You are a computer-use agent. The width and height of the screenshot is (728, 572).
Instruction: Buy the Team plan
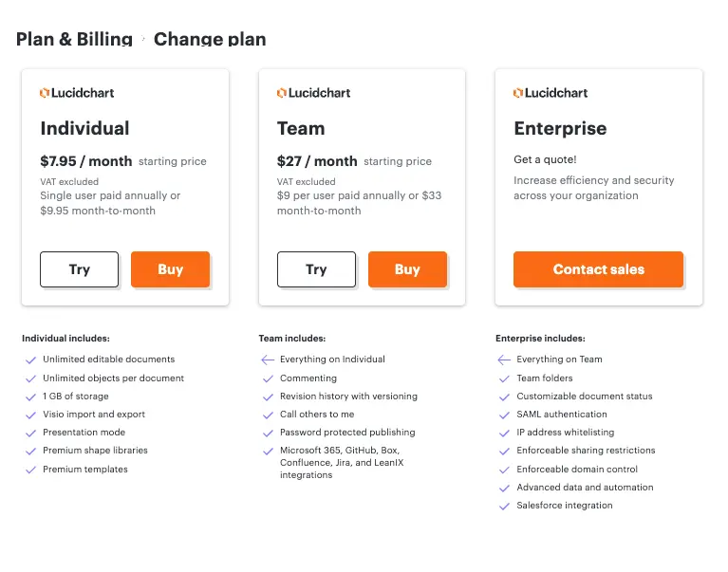(x=407, y=269)
